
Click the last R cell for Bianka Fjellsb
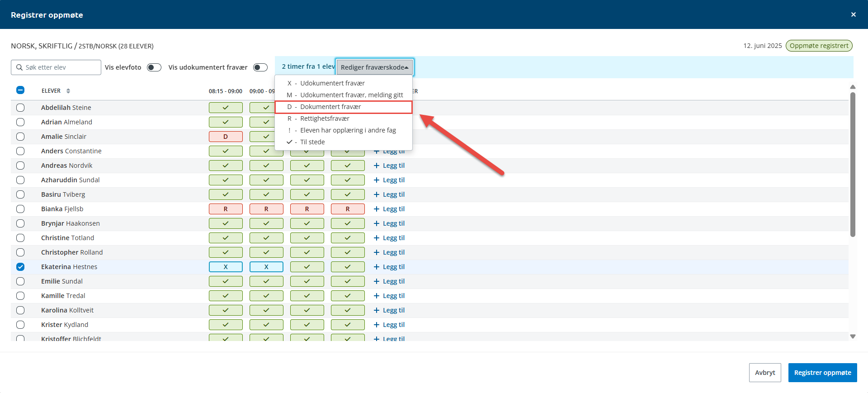pos(348,209)
